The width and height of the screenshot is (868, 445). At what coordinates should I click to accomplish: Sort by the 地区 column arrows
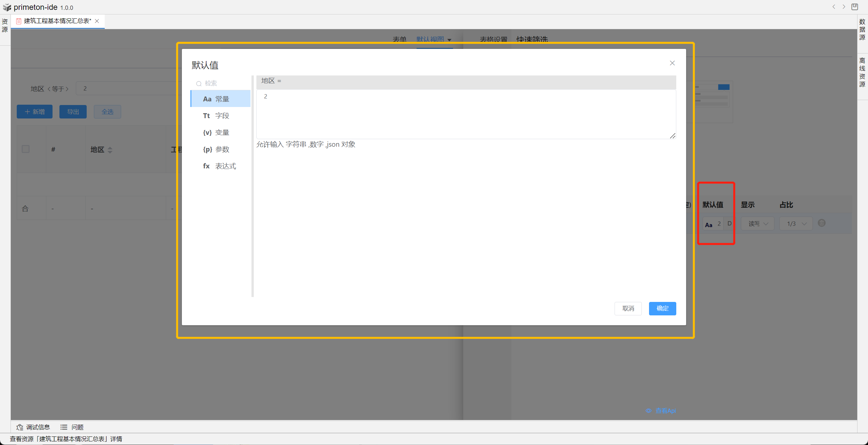(x=110, y=150)
